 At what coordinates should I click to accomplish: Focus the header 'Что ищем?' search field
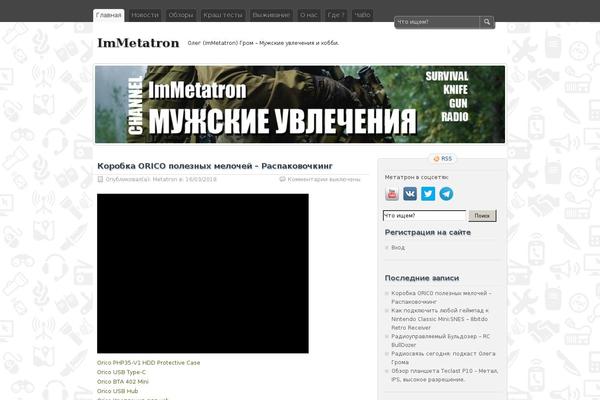pos(437,22)
